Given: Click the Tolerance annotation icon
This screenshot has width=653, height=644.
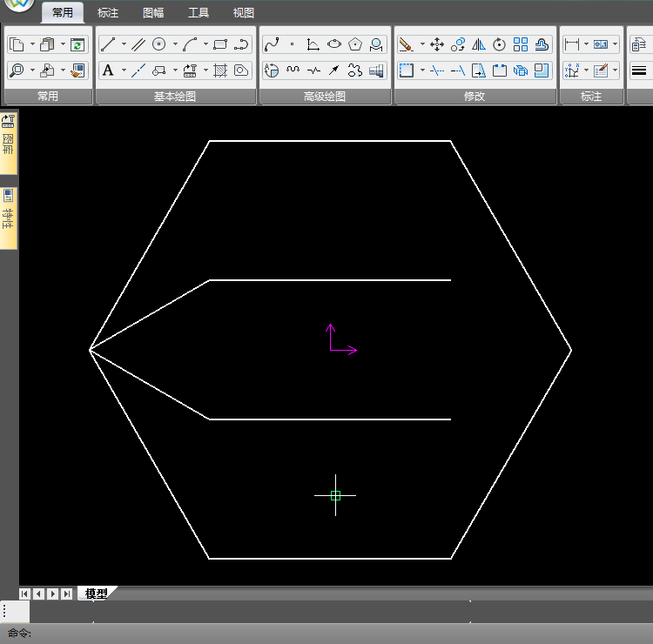Looking at the screenshot, I should point(601,44).
